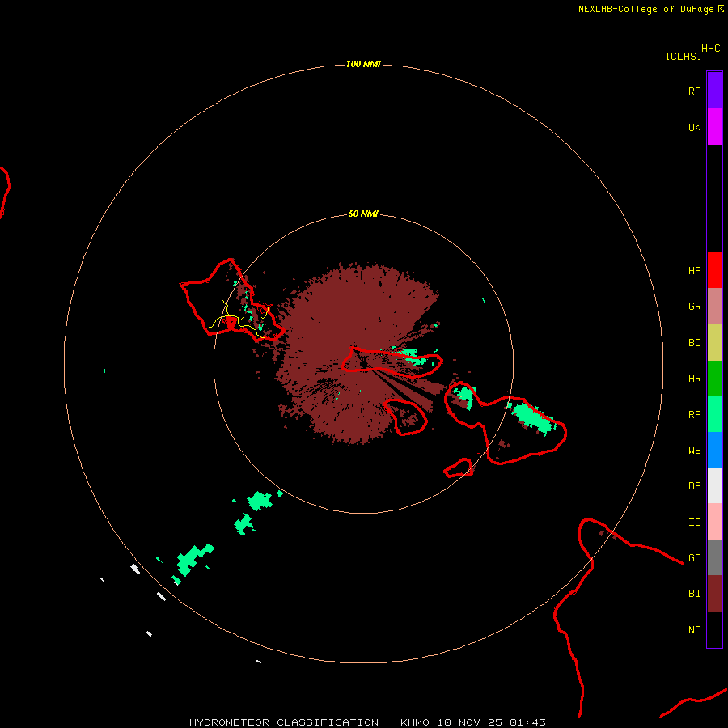Click the ND legend label
728x728 pixels.
point(694,630)
